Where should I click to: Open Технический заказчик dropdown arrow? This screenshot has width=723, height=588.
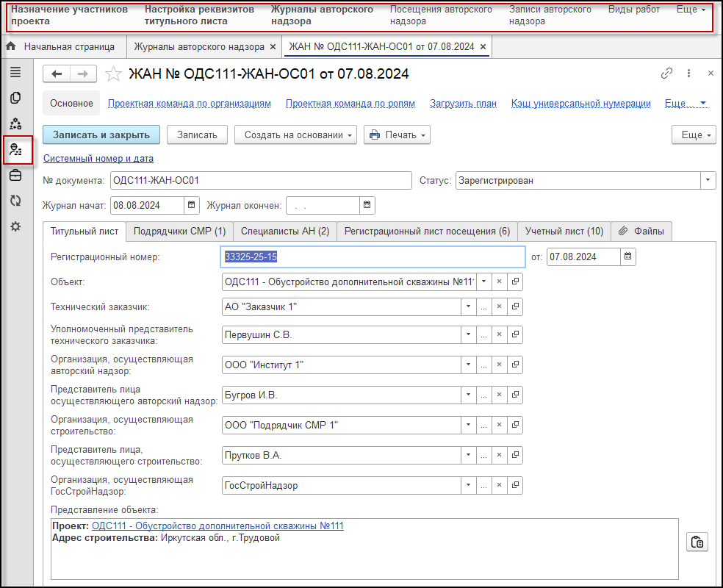tap(469, 306)
